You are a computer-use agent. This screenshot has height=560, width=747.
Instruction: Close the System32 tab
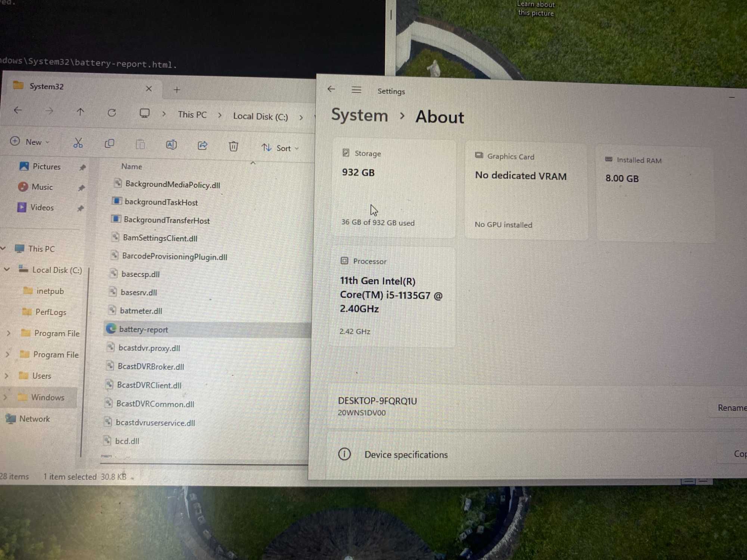(149, 88)
